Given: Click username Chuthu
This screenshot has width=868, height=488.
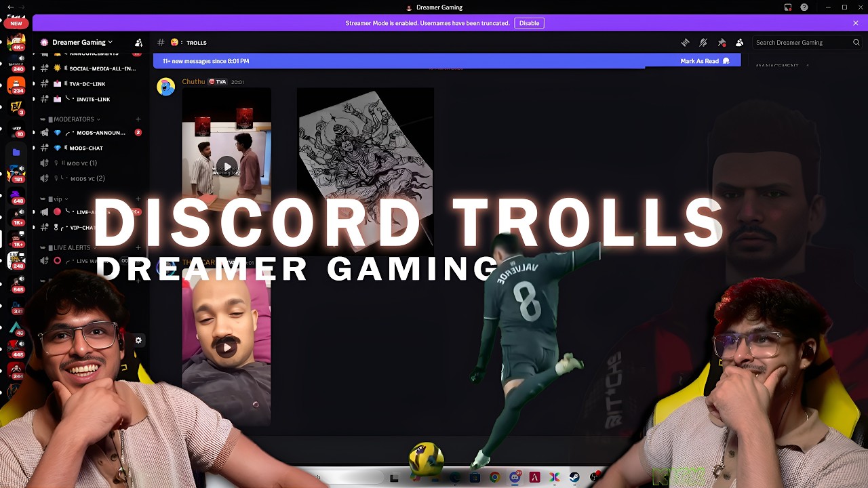Looking at the screenshot, I should point(193,81).
